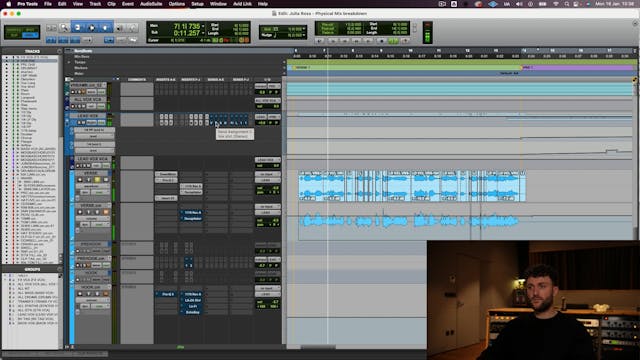Screen dimensions: 640x360
Task: Open the VERSE.dup playlist selector arrow
Action: pyautogui.click(x=109, y=206)
